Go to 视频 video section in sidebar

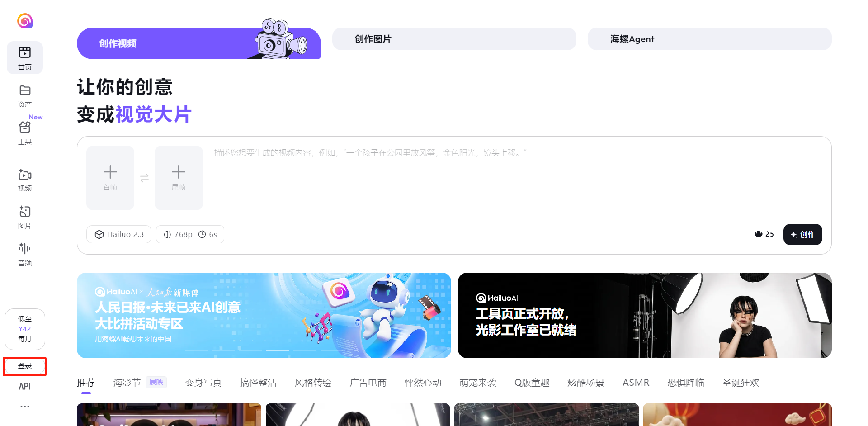pyautogui.click(x=25, y=180)
